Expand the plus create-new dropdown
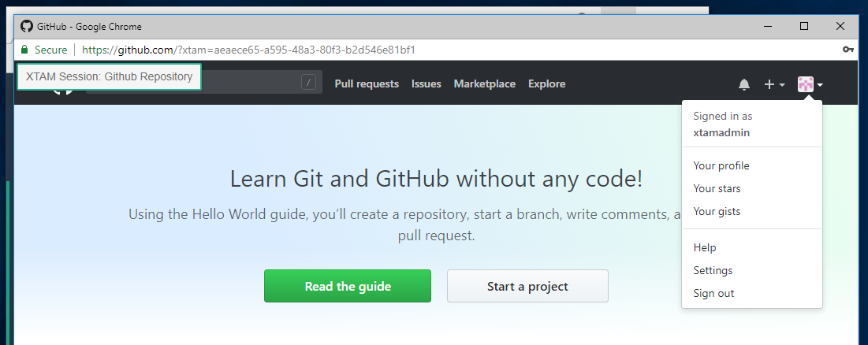 [773, 84]
